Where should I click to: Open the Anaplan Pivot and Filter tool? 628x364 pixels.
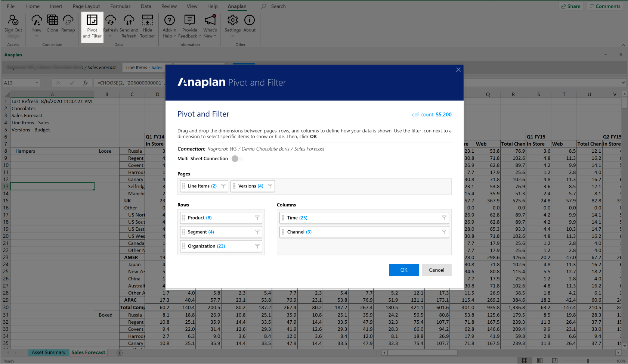[92, 26]
